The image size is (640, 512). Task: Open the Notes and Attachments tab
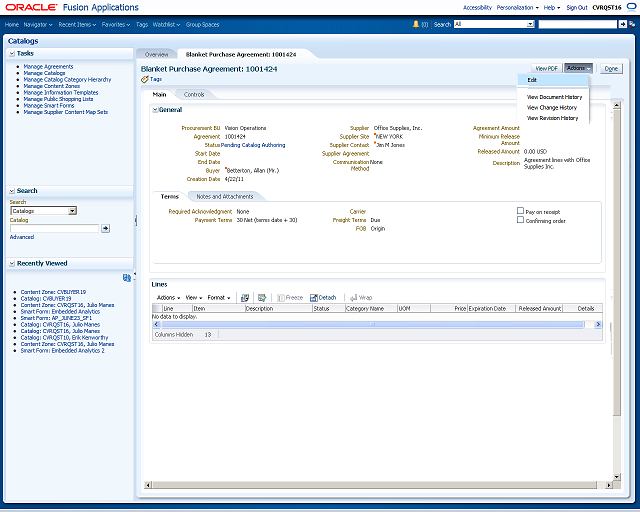225,196
